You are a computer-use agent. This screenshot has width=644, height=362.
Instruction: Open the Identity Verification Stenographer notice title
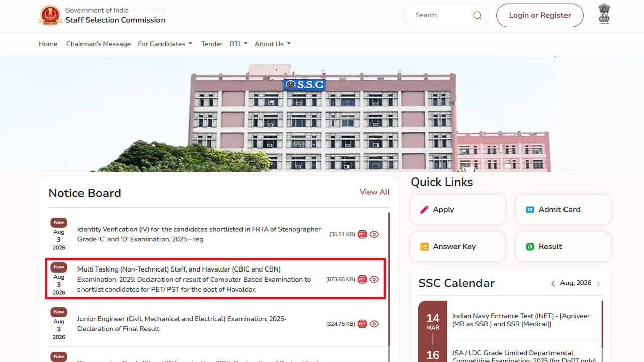click(x=199, y=234)
